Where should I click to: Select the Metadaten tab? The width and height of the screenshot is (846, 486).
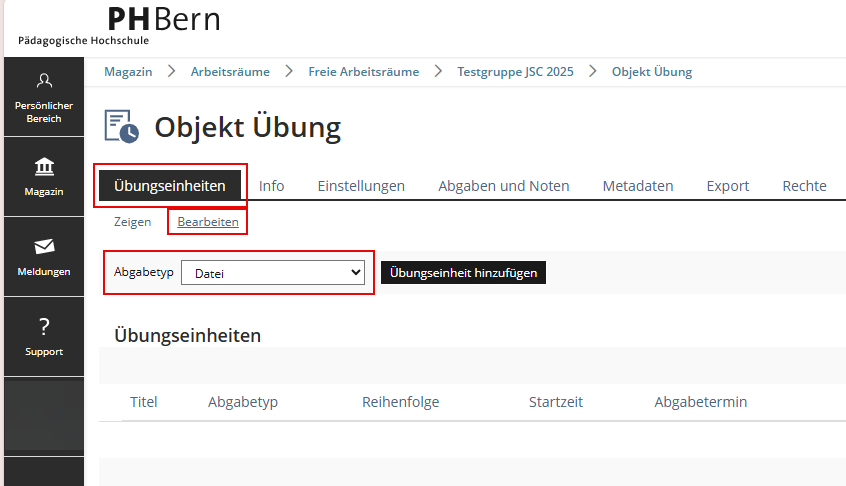[637, 186]
